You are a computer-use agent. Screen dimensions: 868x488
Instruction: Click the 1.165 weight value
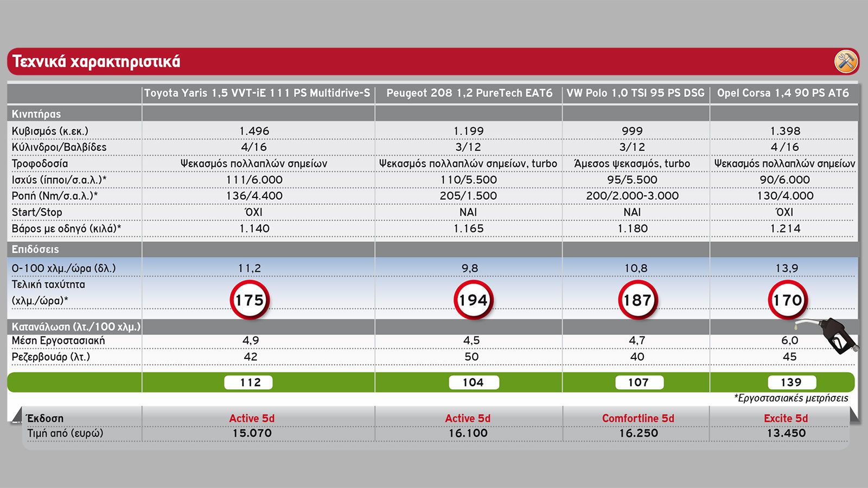pos(469,228)
